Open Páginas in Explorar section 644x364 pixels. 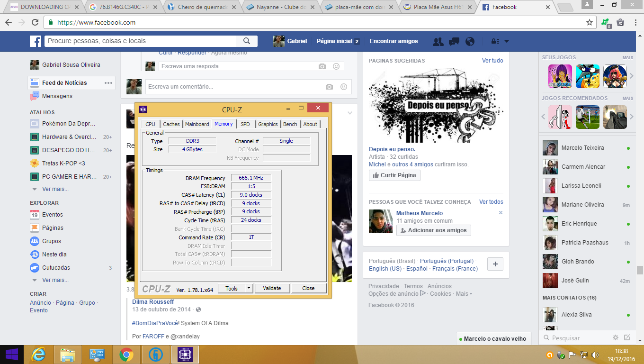(x=53, y=228)
